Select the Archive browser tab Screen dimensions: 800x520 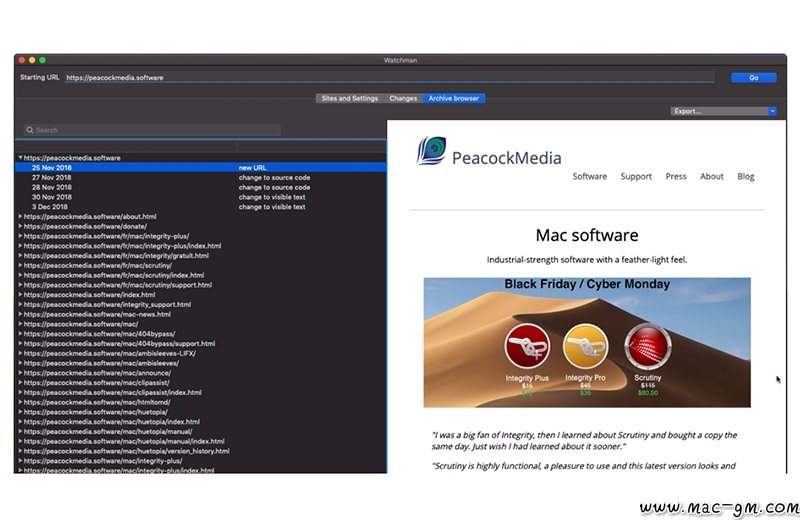pyautogui.click(x=454, y=98)
